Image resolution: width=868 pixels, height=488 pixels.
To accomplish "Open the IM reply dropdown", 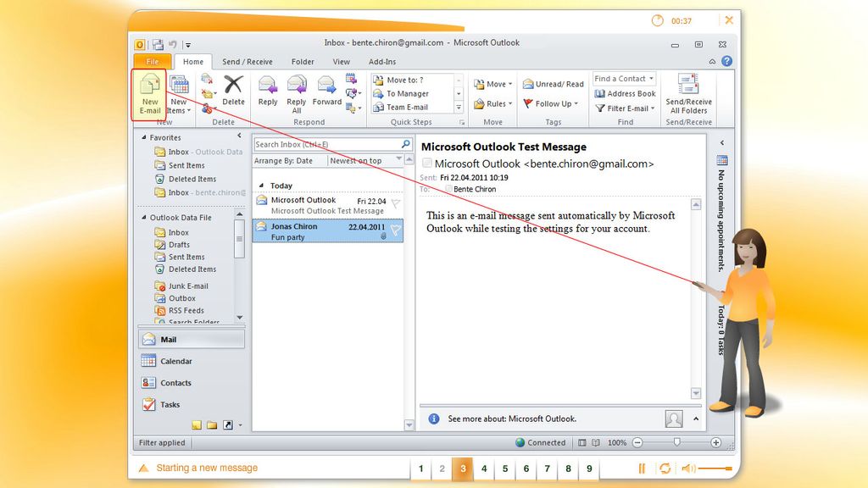I will pos(353,93).
